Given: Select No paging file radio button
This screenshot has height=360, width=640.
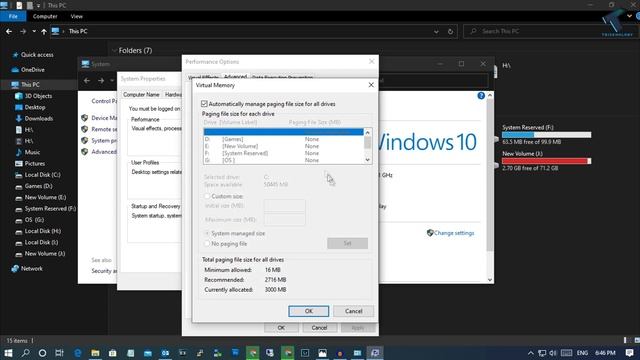Looking at the screenshot, I should click(207, 244).
